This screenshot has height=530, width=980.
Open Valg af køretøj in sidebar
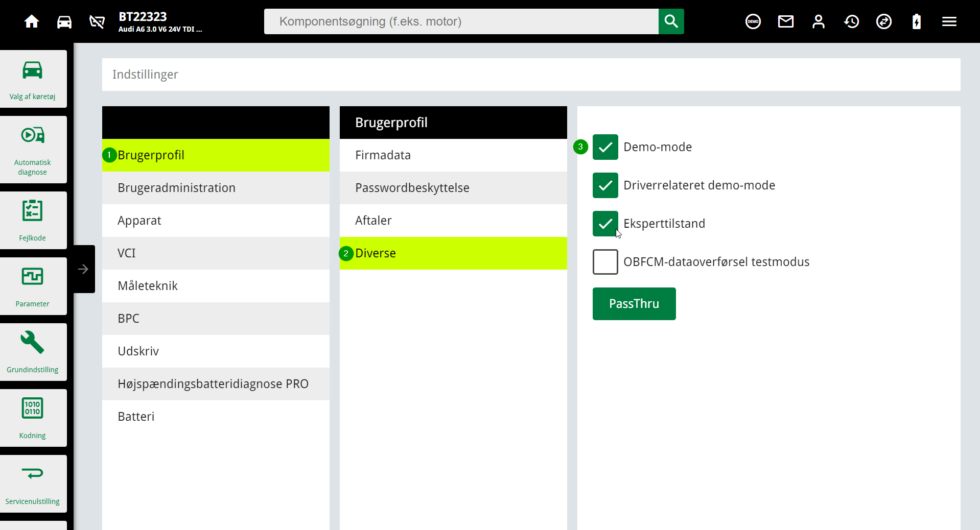pos(33,79)
